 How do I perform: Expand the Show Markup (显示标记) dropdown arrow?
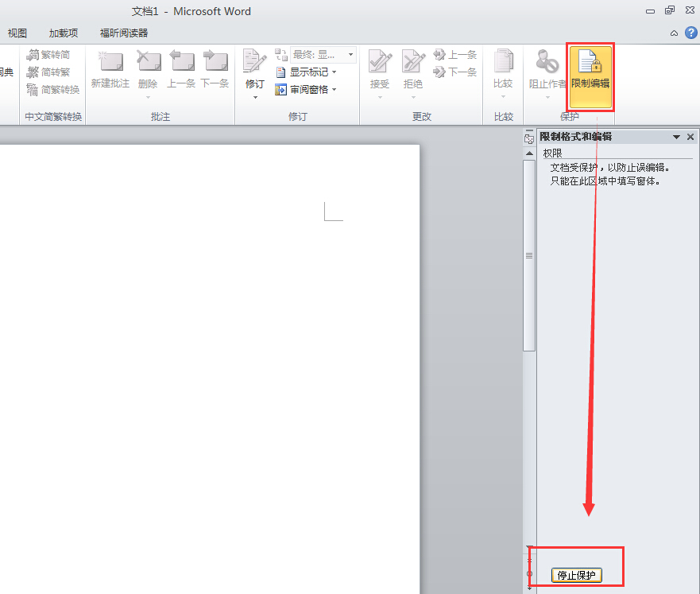click(335, 72)
